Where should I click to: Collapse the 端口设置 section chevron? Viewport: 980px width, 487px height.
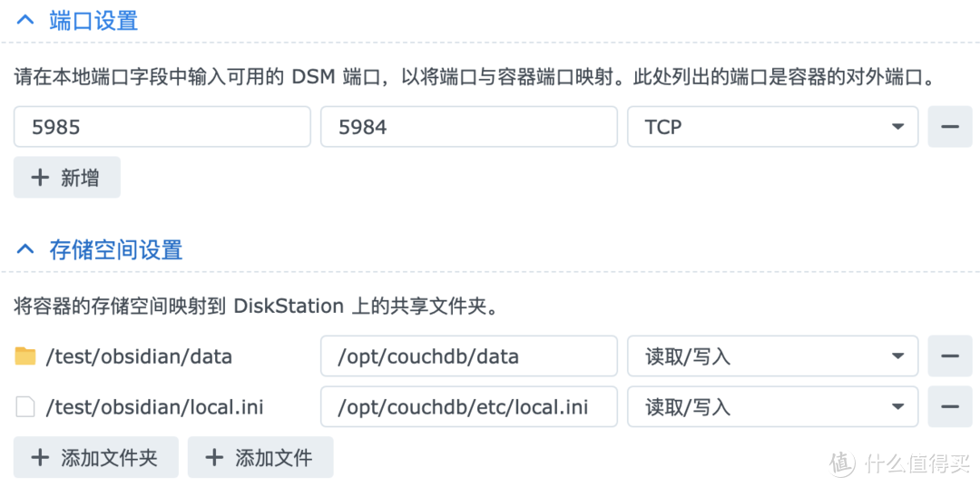(25, 21)
